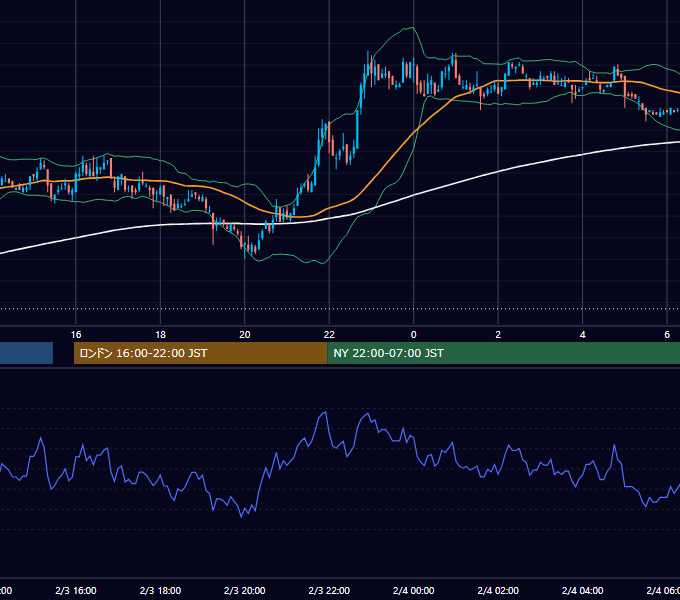Viewport: 680px width, 600px height.
Task: Click the 16 hour label on price chart axis
Action: [76, 335]
